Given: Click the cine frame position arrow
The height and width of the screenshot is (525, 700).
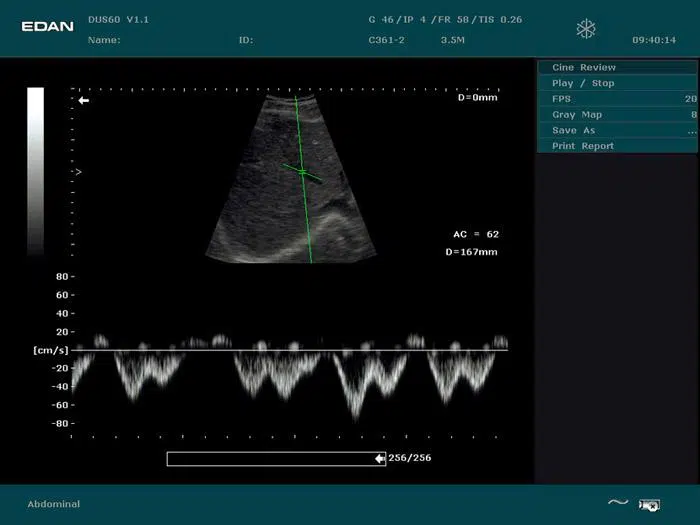Looking at the screenshot, I should tap(380, 458).
